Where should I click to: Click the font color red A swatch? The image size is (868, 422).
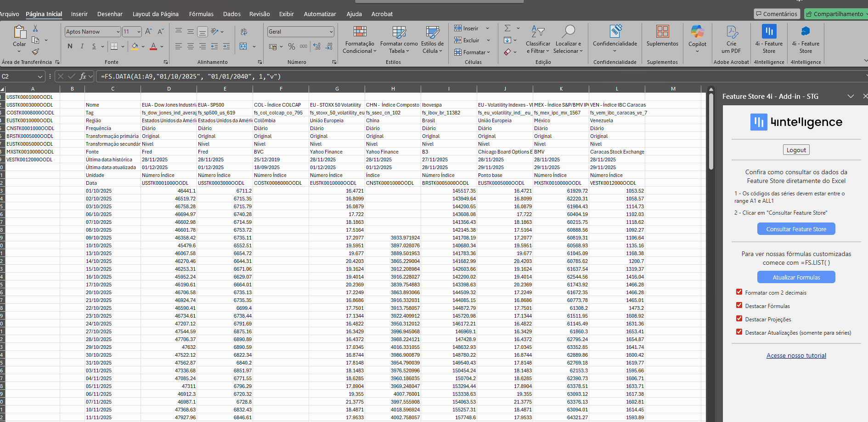coord(153,46)
